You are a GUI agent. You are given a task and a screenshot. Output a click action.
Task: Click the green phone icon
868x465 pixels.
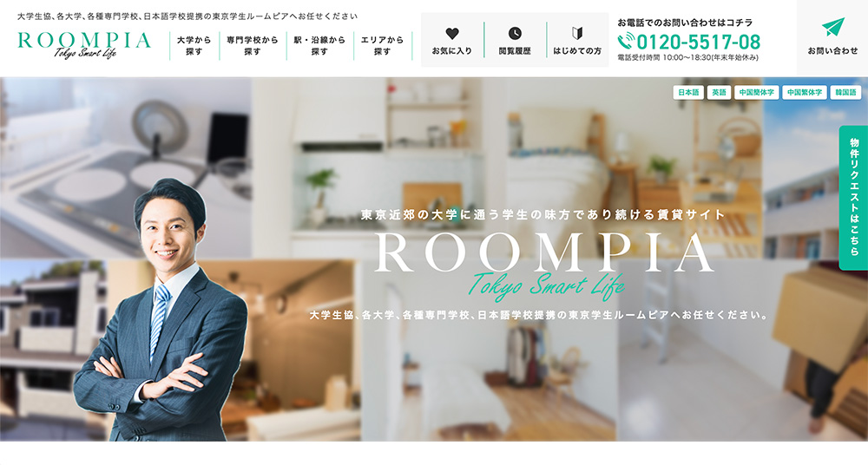(x=626, y=42)
